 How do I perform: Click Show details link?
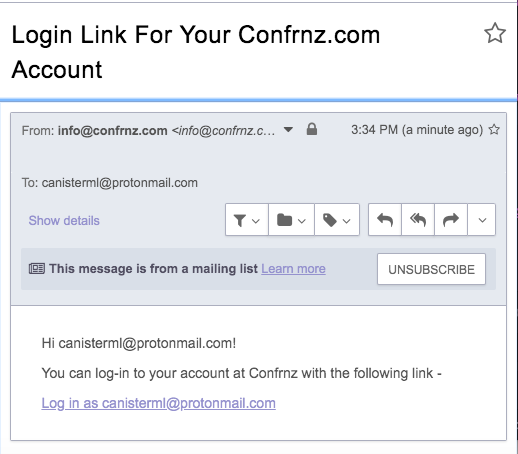(64, 221)
